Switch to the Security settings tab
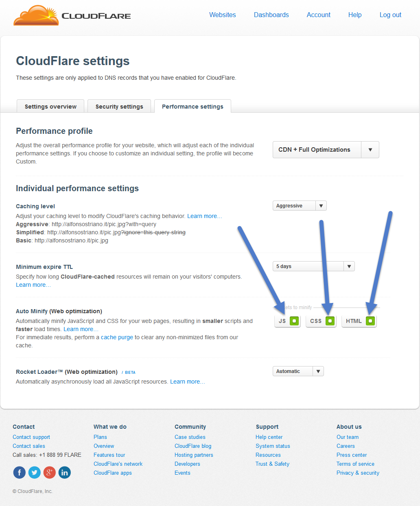 pos(119,106)
